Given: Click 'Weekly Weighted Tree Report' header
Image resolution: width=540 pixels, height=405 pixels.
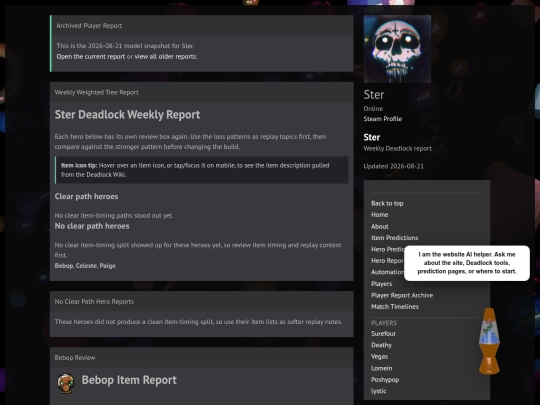Looking at the screenshot, I should click(96, 92).
